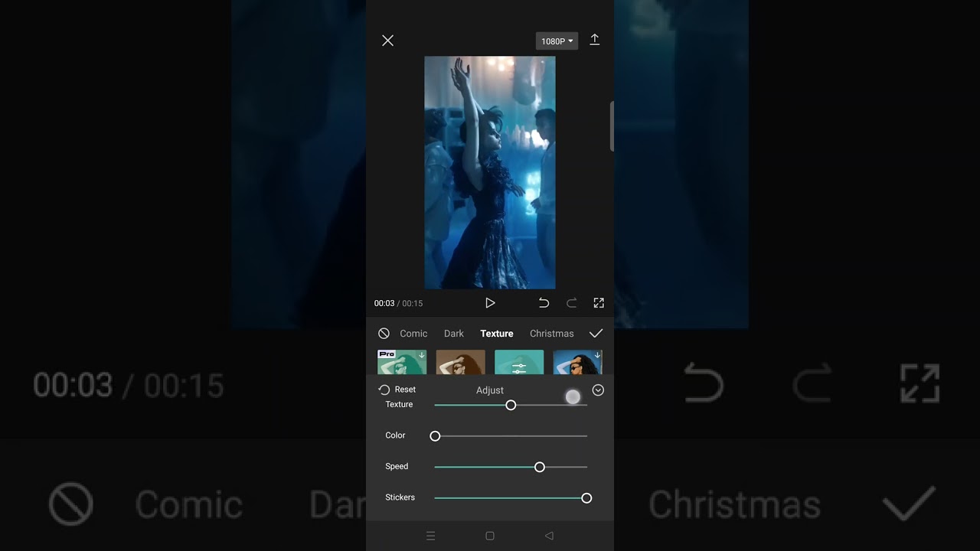Open the Christmas effects tab
The image size is (980, 551).
tap(551, 334)
